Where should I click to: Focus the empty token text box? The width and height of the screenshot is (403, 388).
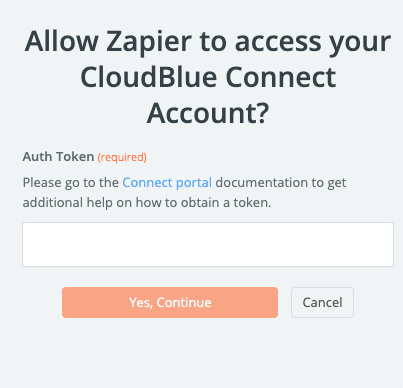[208, 244]
